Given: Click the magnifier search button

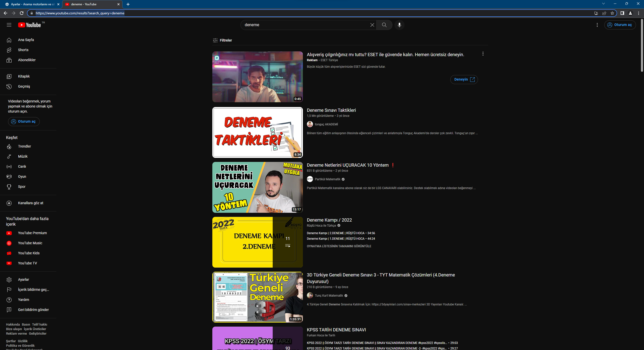Looking at the screenshot, I should point(384,25).
